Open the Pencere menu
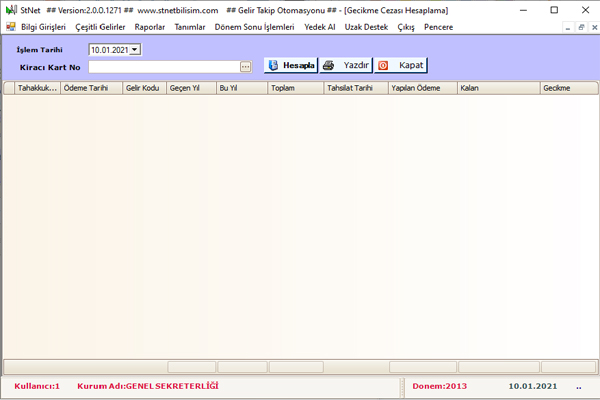Image resolution: width=600 pixels, height=400 pixels. (439, 27)
